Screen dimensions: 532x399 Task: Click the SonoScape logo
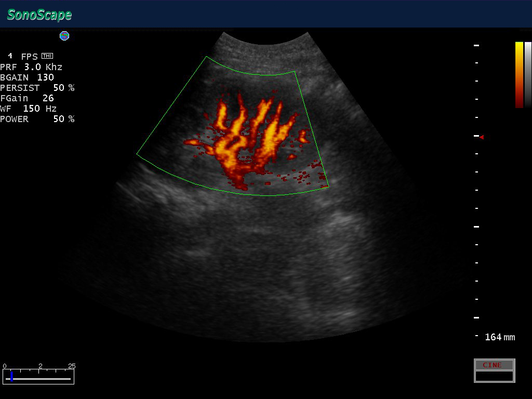(39, 15)
